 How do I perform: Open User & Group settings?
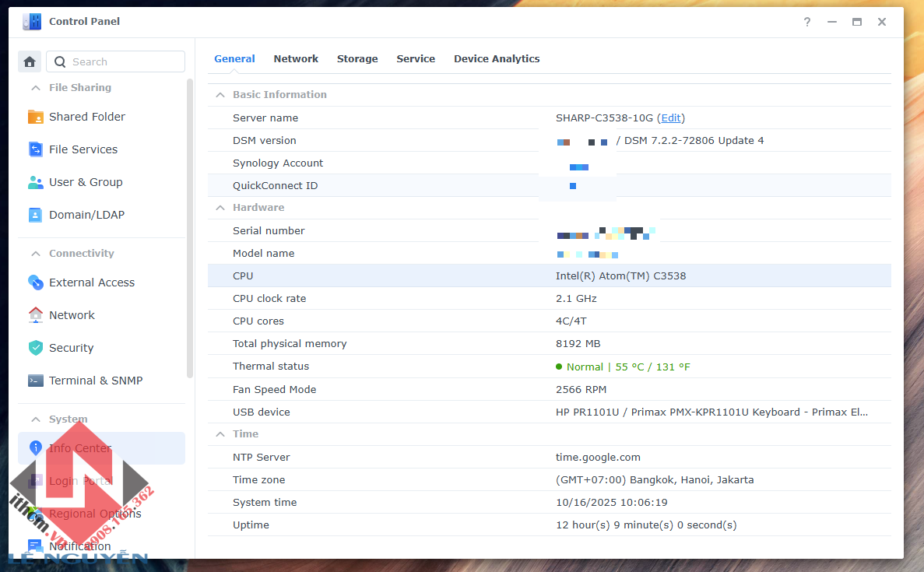click(85, 182)
